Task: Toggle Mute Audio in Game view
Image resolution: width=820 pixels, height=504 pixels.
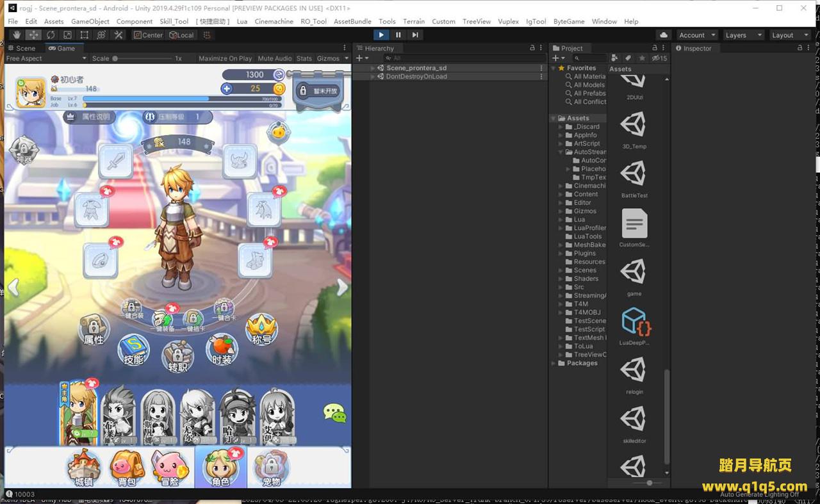Action: pos(274,58)
